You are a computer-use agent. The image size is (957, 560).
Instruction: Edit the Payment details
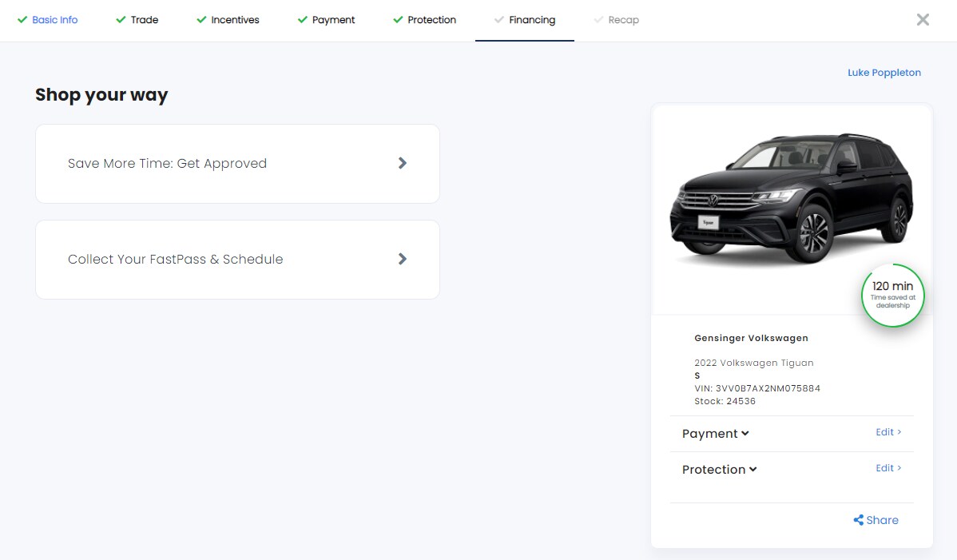click(888, 432)
